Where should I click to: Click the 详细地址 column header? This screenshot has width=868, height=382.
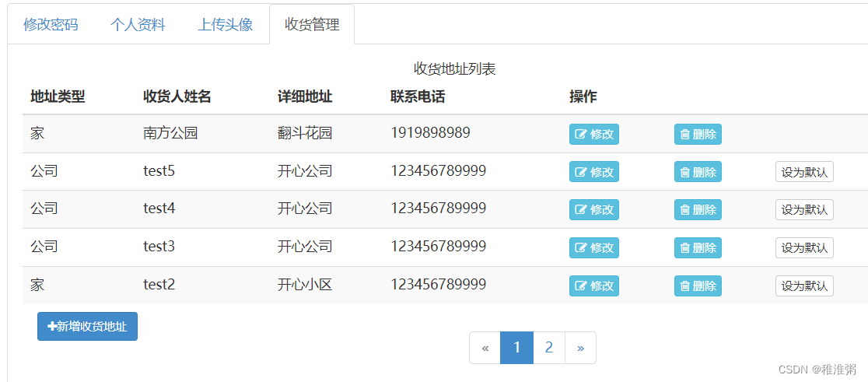(305, 97)
